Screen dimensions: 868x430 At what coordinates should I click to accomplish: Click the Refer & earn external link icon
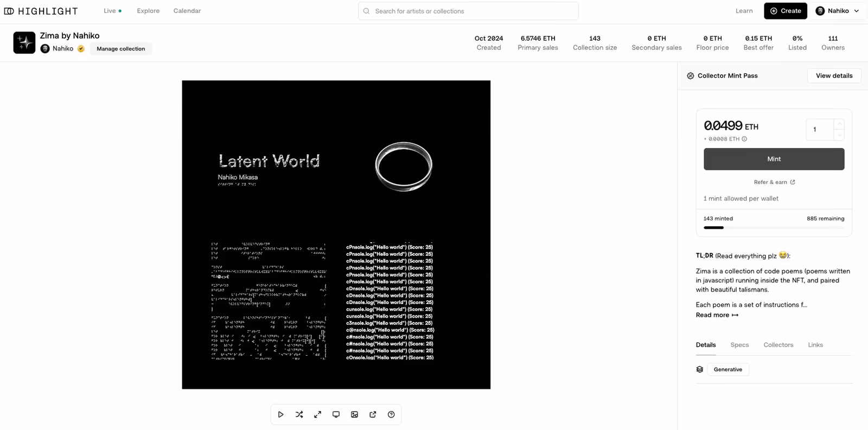pos(793,182)
